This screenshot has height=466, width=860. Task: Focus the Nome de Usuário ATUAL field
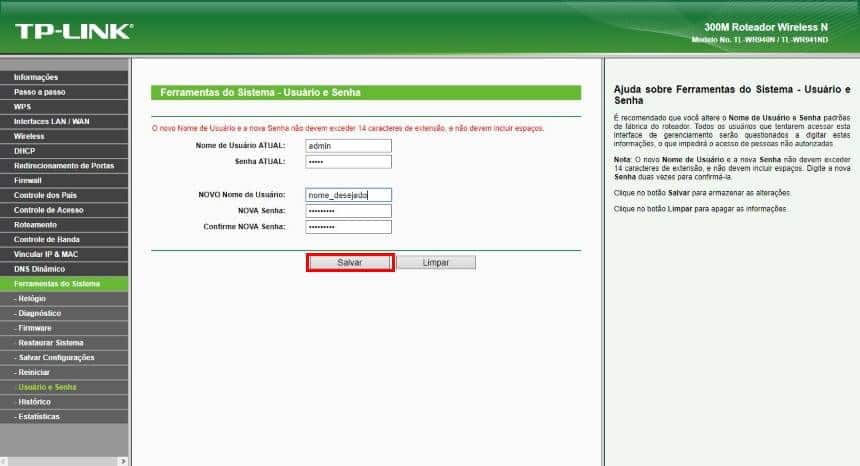pos(348,146)
